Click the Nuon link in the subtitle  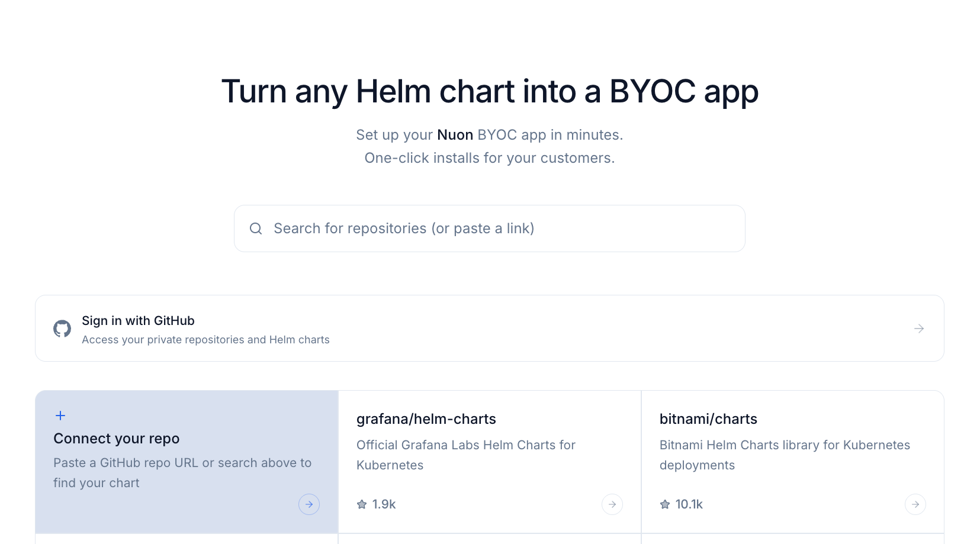tap(455, 135)
